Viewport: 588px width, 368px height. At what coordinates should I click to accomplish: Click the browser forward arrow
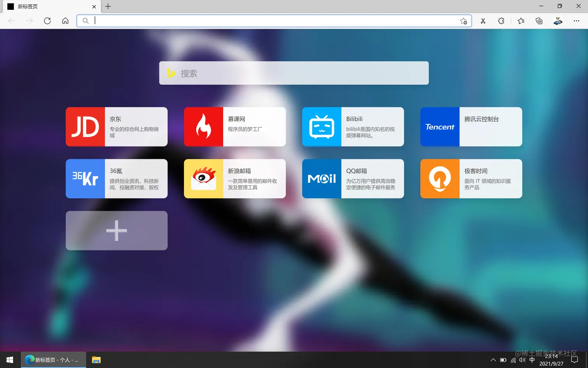[30, 21]
